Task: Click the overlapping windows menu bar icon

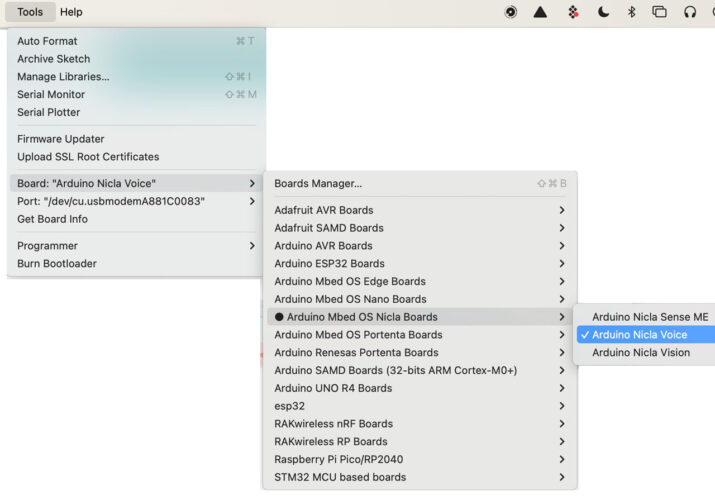Action: (x=659, y=12)
